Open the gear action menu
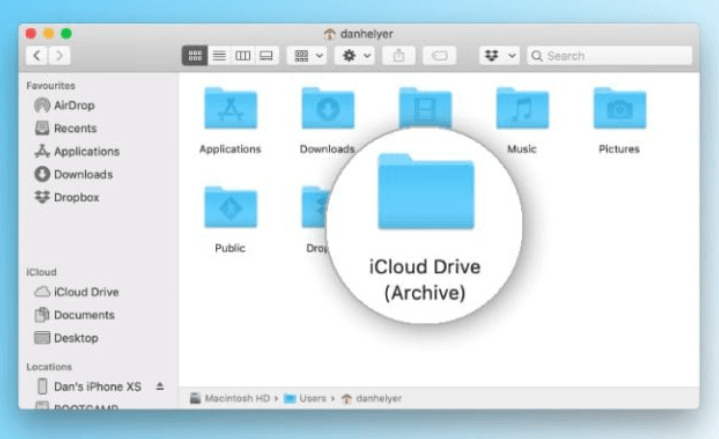 tap(355, 56)
